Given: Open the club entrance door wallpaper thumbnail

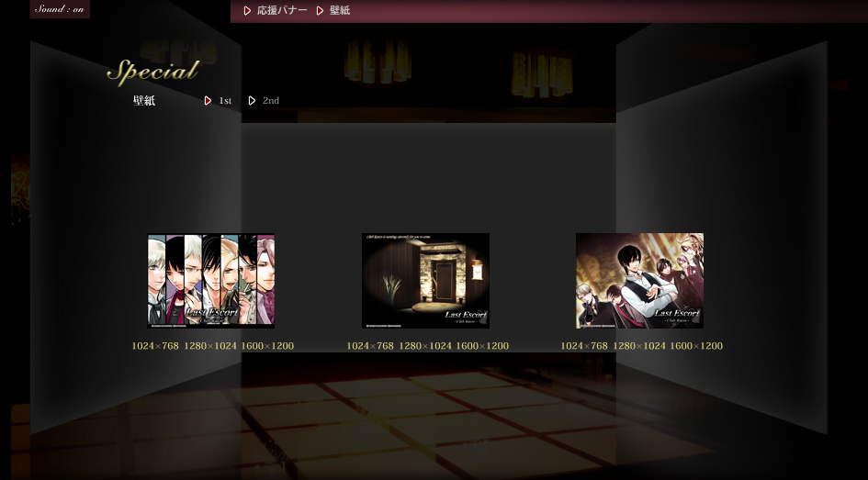Looking at the screenshot, I should click(x=425, y=280).
